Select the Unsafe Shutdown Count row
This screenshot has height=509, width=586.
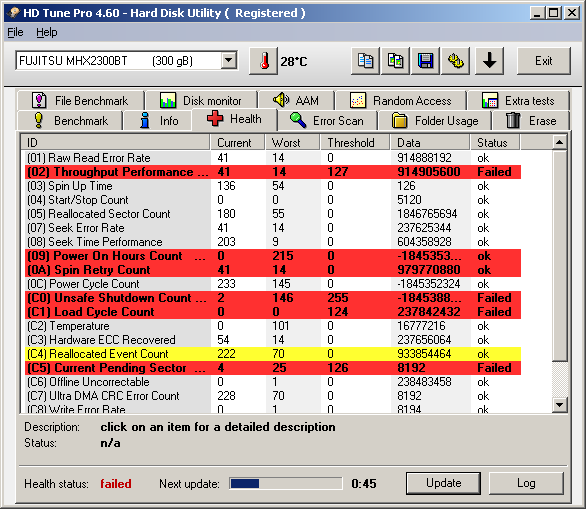(x=272, y=298)
